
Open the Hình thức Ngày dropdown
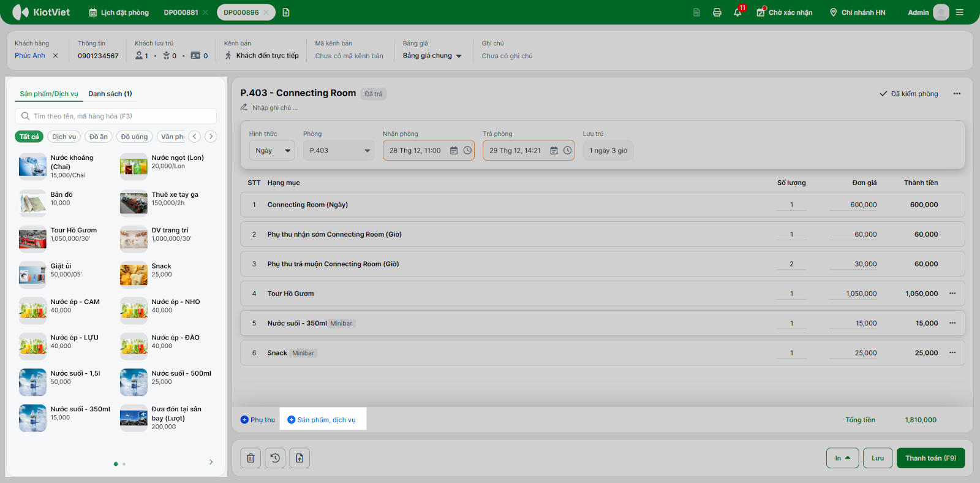click(x=272, y=151)
